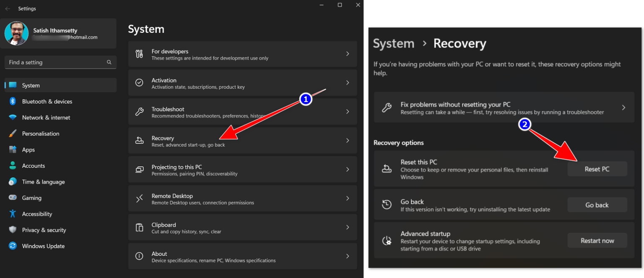Open Accounts settings icon
This screenshot has width=644, height=278.
click(12, 165)
